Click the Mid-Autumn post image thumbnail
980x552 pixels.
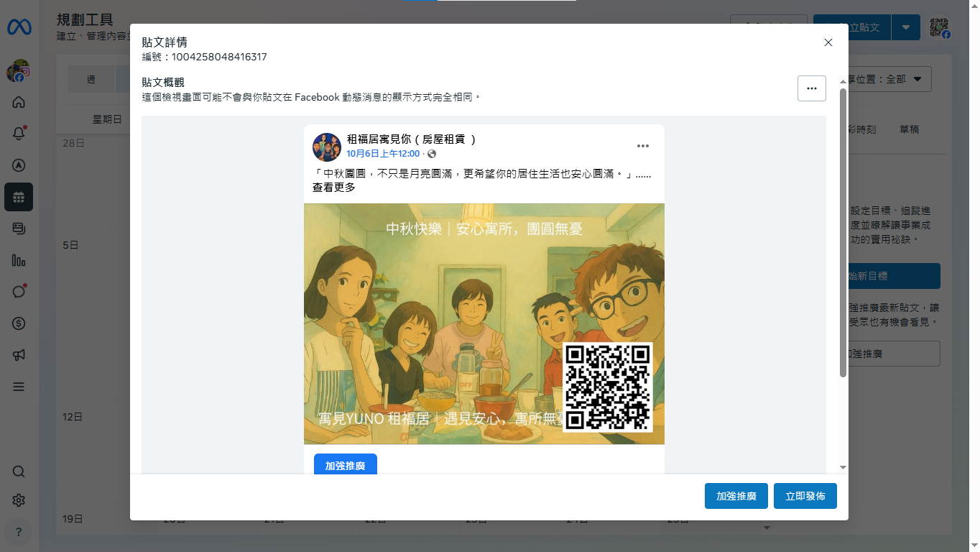[484, 323]
